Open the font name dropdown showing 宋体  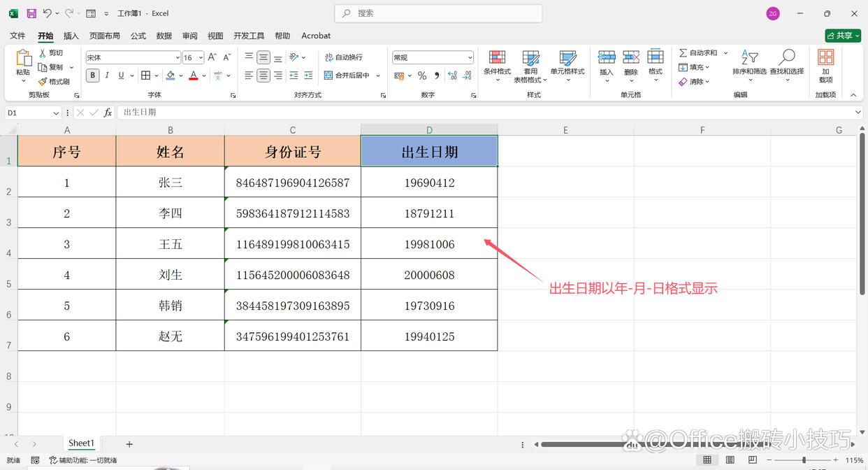178,57
